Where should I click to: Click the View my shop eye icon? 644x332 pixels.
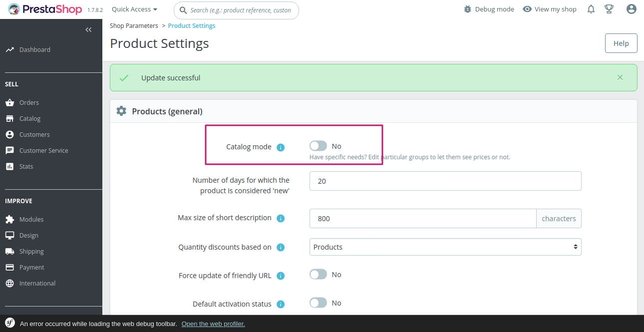527,9
